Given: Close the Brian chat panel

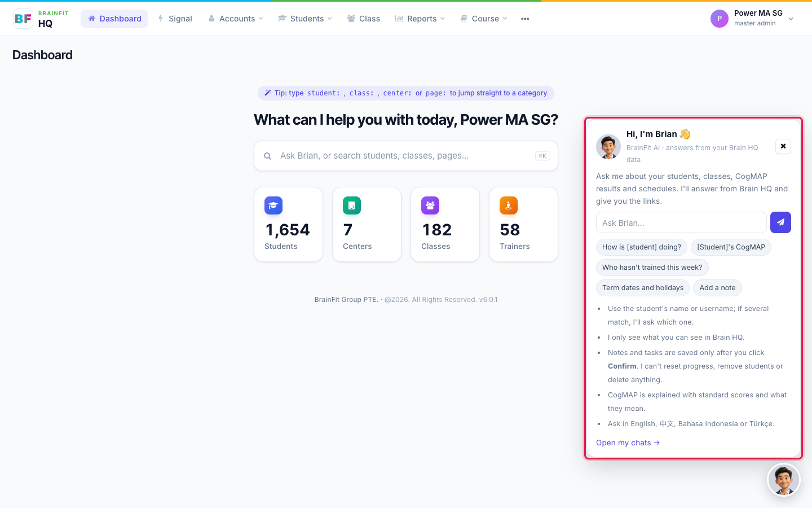Looking at the screenshot, I should [783, 146].
